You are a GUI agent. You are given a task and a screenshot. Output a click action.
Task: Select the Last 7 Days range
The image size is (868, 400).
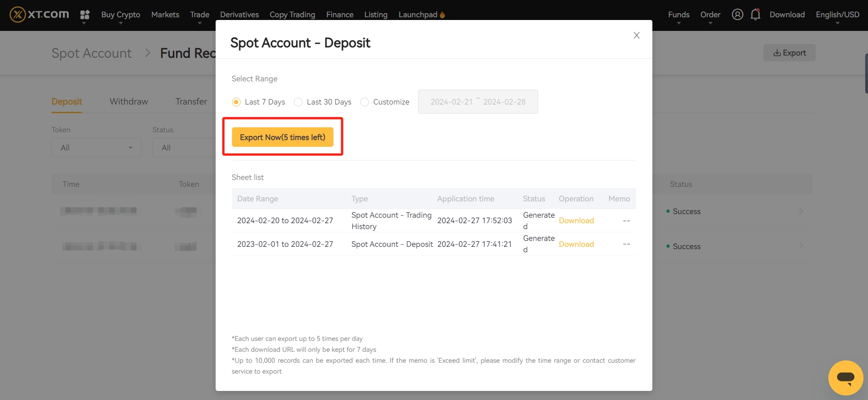click(258, 102)
